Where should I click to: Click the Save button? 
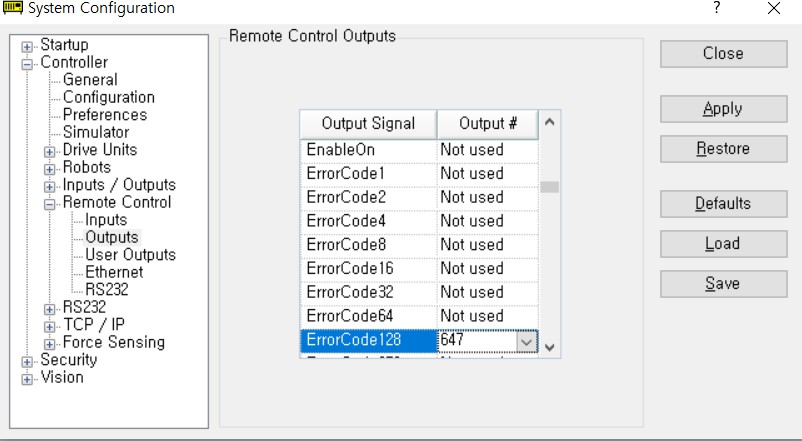click(x=723, y=283)
